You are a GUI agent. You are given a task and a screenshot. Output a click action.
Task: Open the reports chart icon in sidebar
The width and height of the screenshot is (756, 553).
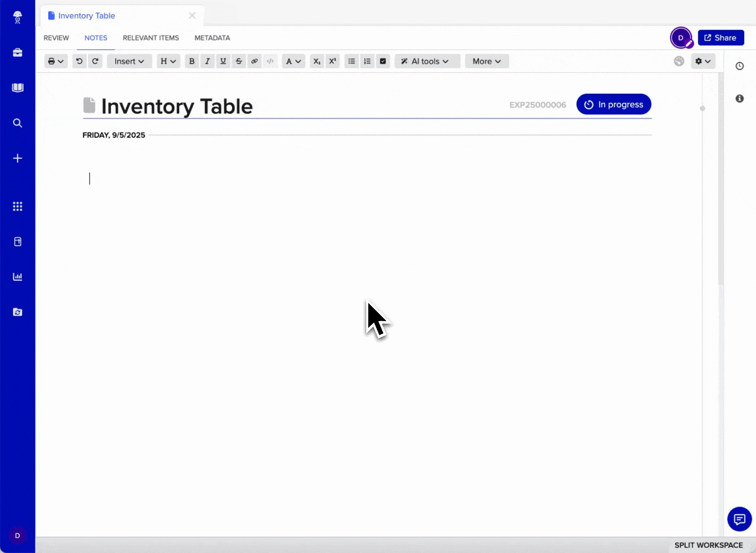(x=17, y=276)
